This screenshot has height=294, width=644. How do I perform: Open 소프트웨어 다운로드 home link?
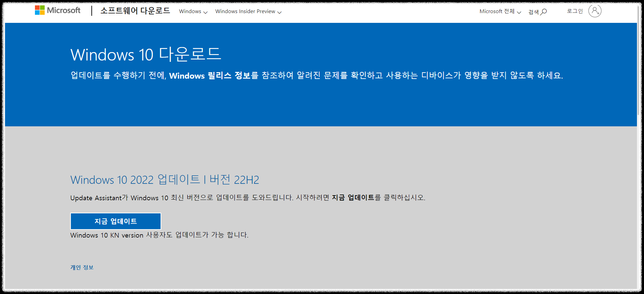click(135, 11)
